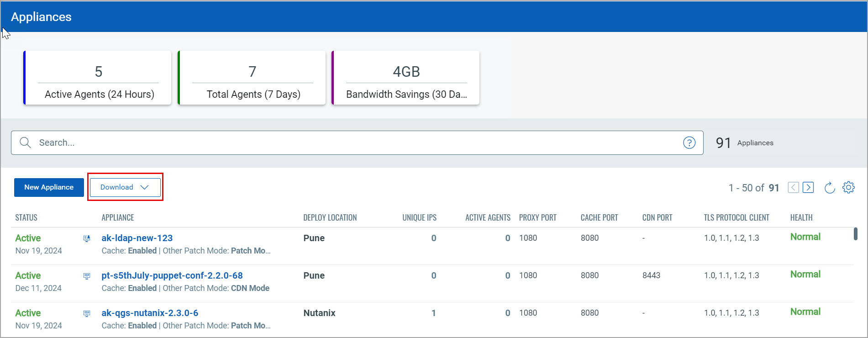This screenshot has width=868, height=338.
Task: Click unique IPs value 1 for ak-qgs-nutanix
Action: [434, 313]
